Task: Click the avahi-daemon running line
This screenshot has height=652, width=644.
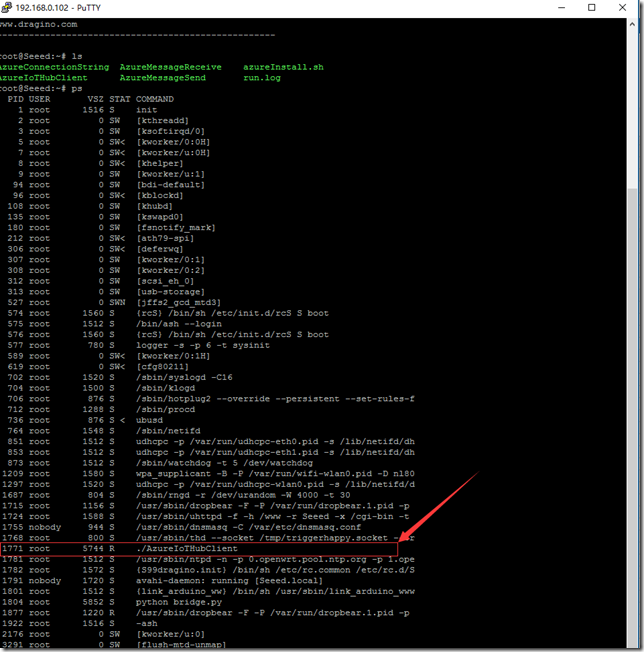Action: tap(229, 580)
